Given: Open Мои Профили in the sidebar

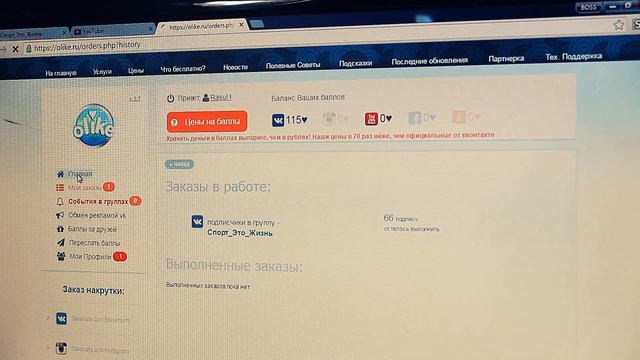Looking at the screenshot, I should 90,257.
